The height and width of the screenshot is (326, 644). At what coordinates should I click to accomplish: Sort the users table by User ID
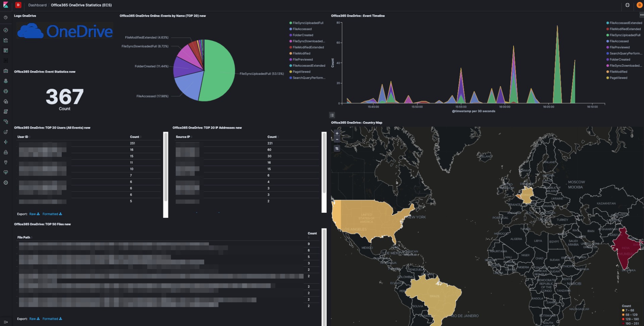[23, 137]
